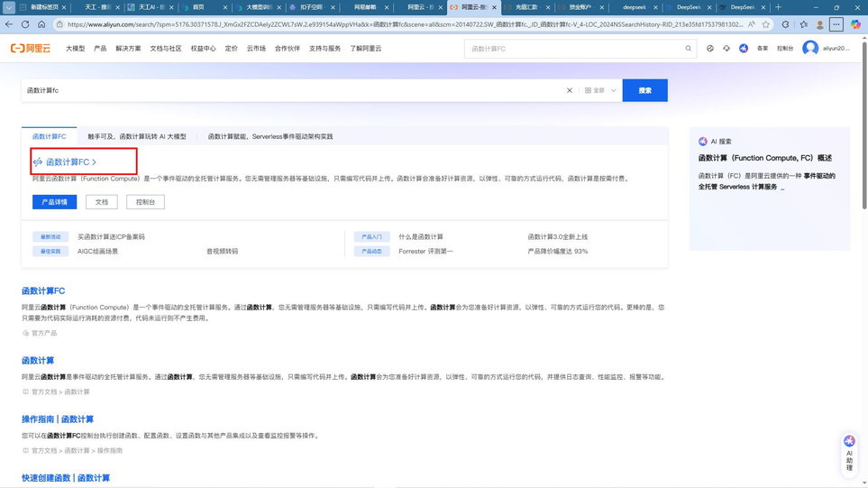The height and width of the screenshot is (488, 868).
Task: Open a new tab with the plus icon
Action: point(778,7)
